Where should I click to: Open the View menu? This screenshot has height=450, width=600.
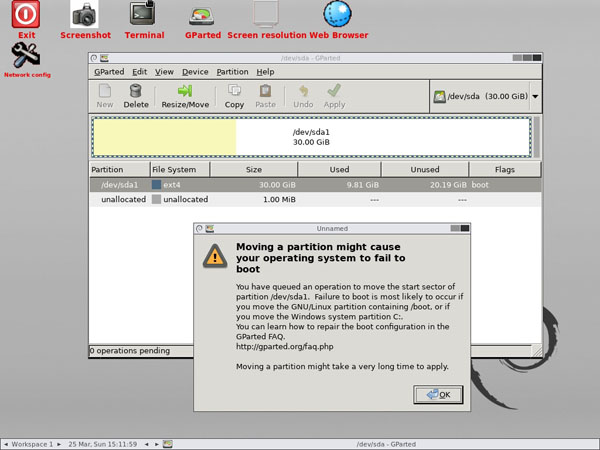coord(164,72)
